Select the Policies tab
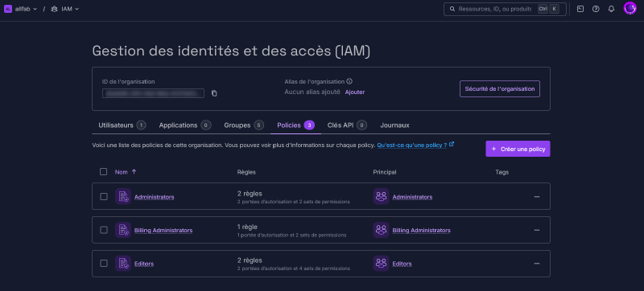Screen dimensions: 644x291 [x=295, y=125]
